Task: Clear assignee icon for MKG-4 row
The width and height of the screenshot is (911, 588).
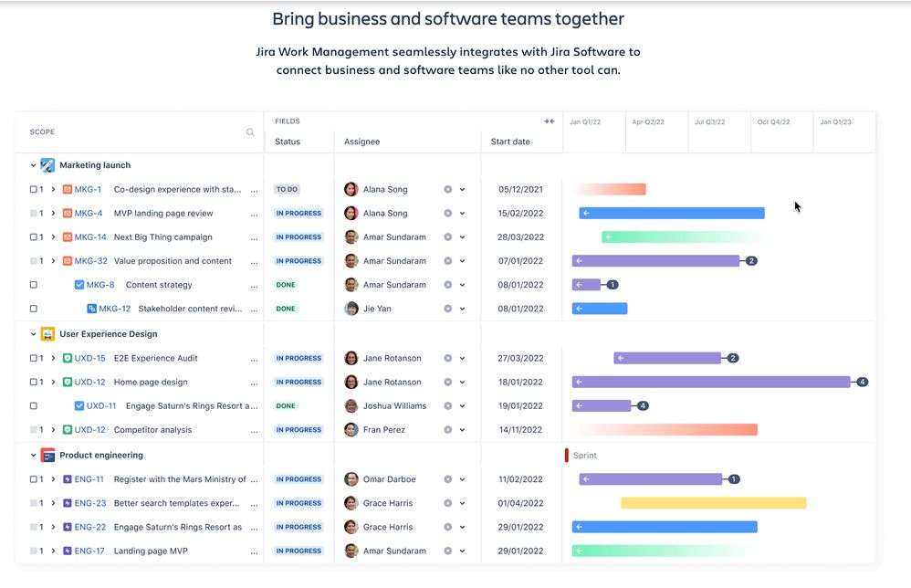Action: 447,214
